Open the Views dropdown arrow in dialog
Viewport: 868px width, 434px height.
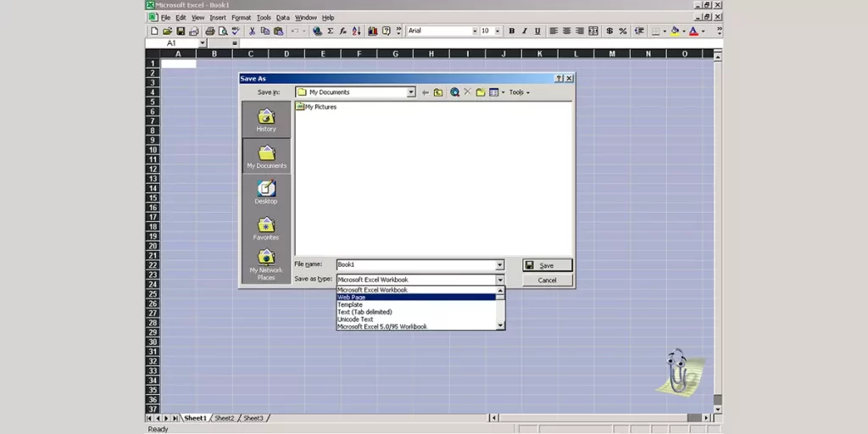point(503,92)
